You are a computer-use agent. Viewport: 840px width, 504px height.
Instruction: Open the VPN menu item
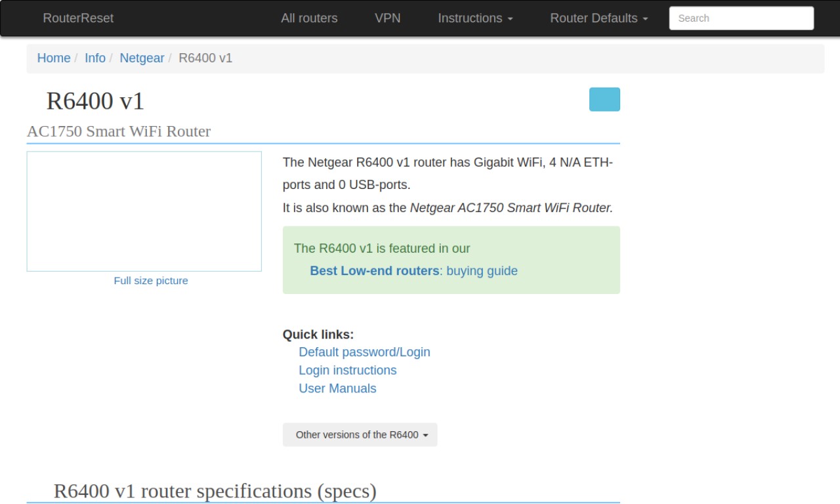388,18
